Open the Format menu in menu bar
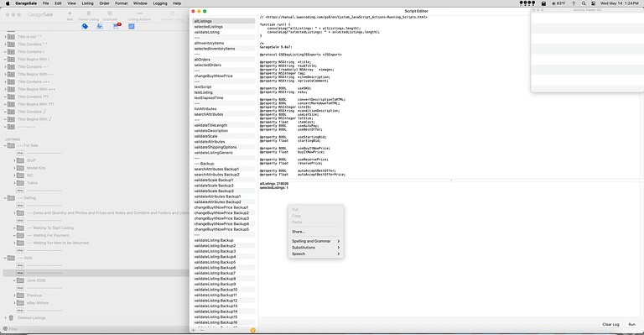 [x=121, y=3]
